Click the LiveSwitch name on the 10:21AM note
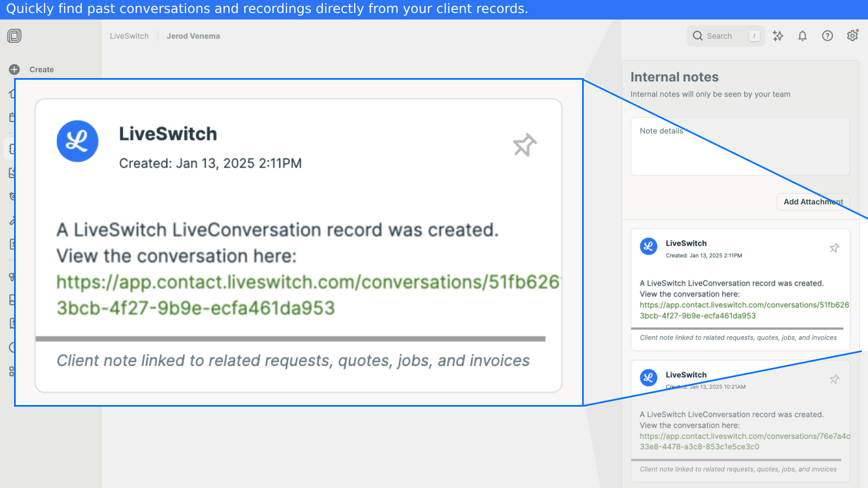The image size is (868, 488). [x=686, y=375]
